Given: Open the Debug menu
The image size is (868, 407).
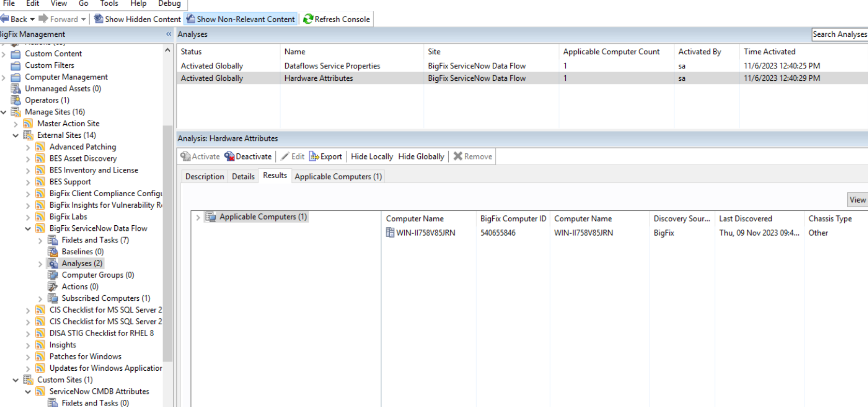Looking at the screenshot, I should [169, 4].
